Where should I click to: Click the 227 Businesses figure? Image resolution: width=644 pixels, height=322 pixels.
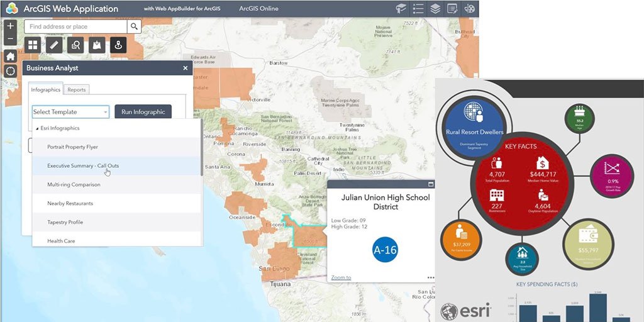click(497, 206)
